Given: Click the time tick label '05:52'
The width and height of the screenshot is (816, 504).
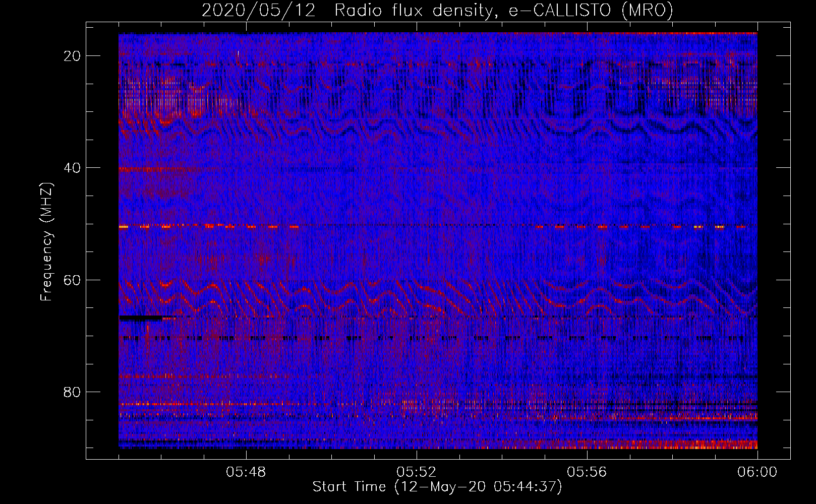Looking at the screenshot, I should pyautogui.click(x=417, y=472).
